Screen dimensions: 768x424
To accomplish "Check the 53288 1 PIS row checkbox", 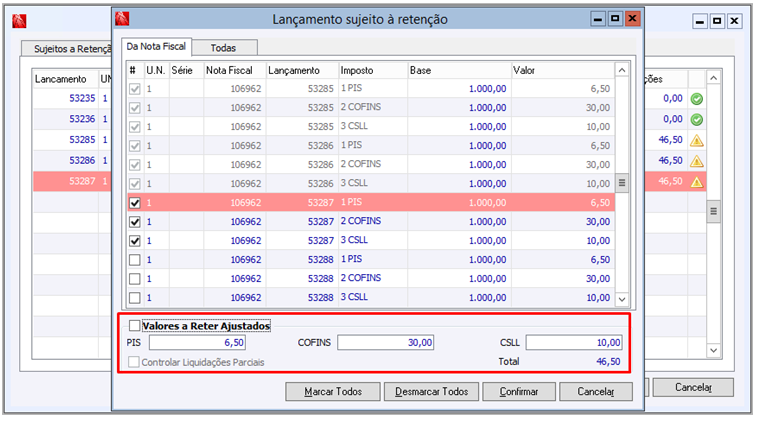I will pos(135,259).
